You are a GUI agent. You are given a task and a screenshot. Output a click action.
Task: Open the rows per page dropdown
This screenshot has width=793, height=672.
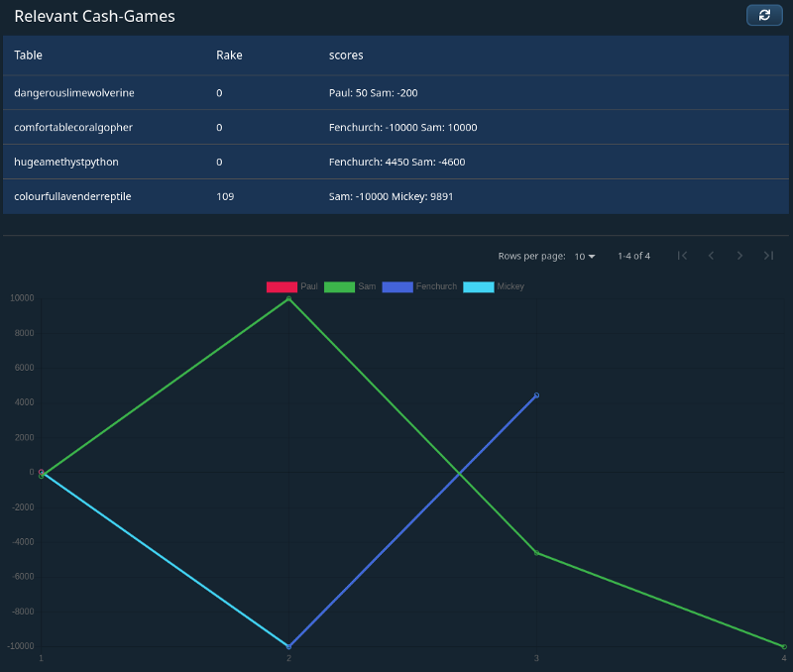coord(585,257)
